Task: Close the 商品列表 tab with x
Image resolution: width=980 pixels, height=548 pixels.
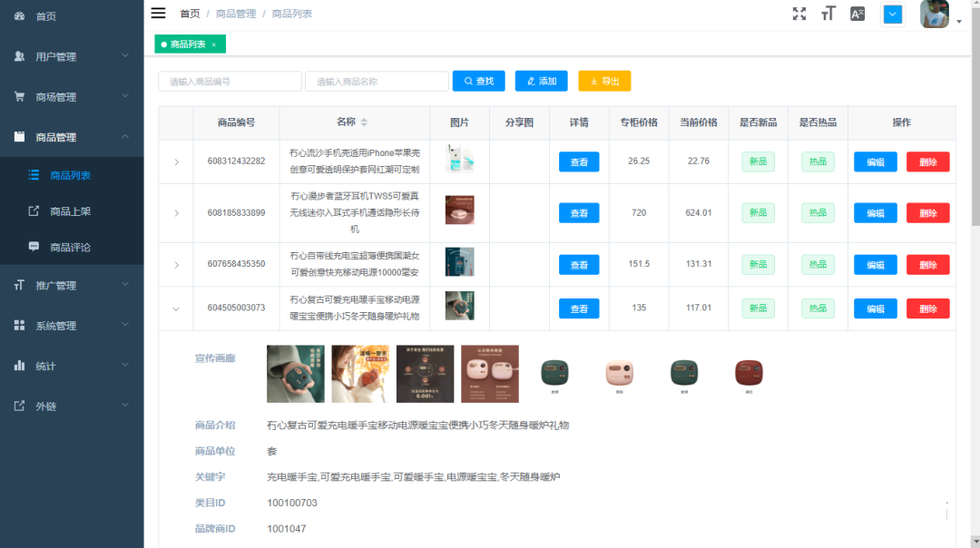Action: [x=214, y=44]
